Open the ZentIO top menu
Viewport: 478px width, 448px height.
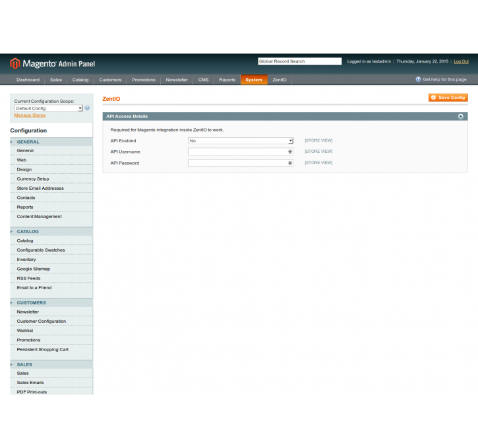click(280, 80)
